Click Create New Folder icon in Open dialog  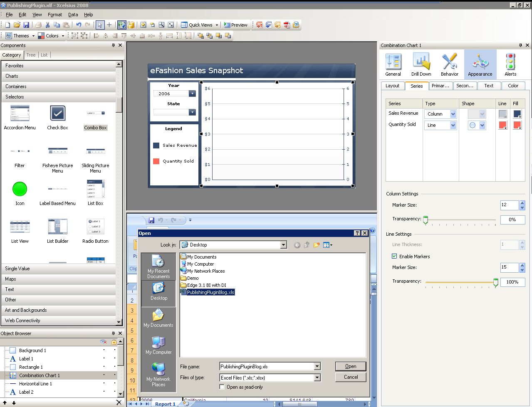point(317,245)
